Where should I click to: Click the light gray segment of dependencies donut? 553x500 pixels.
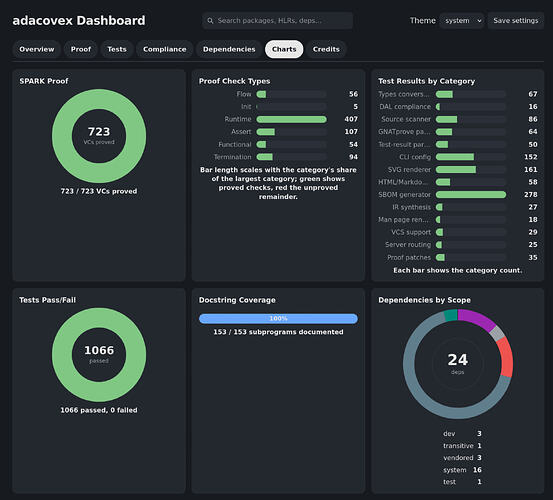click(x=497, y=333)
